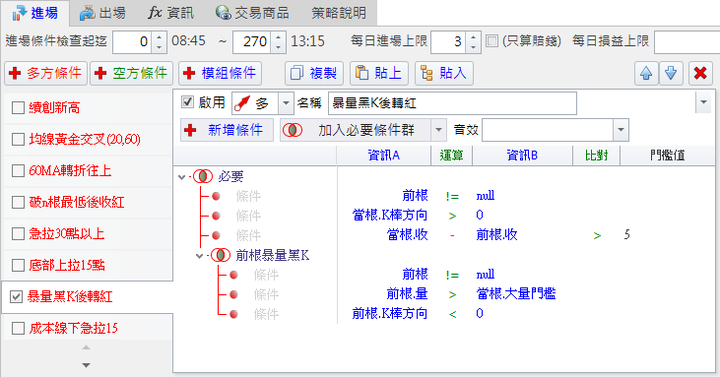Click the 複製 copy button
The width and height of the screenshot is (720, 377).
click(x=314, y=73)
